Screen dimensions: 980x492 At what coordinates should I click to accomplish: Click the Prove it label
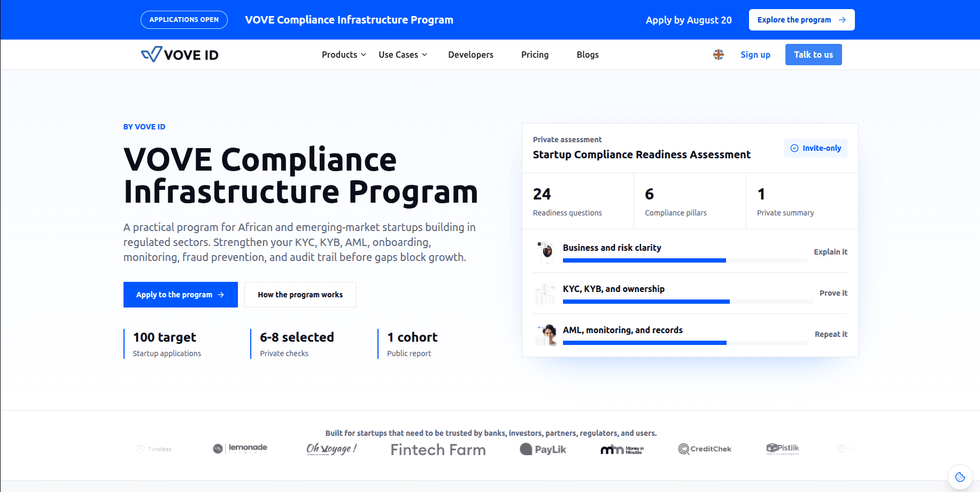[834, 293]
